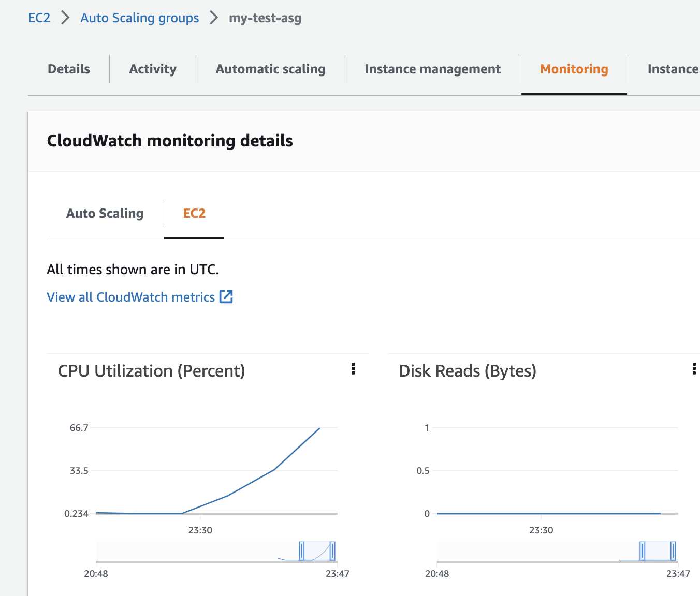Open the Instance management tab
Screen dimensions: 700x596
click(x=433, y=69)
